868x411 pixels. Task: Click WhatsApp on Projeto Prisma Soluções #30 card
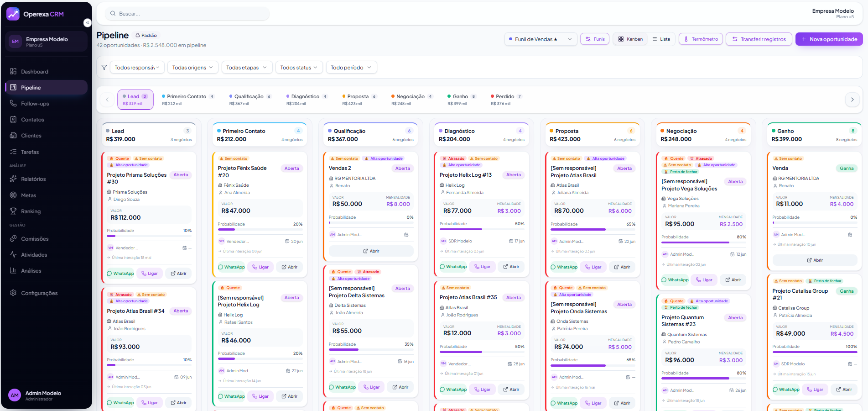[120, 274]
